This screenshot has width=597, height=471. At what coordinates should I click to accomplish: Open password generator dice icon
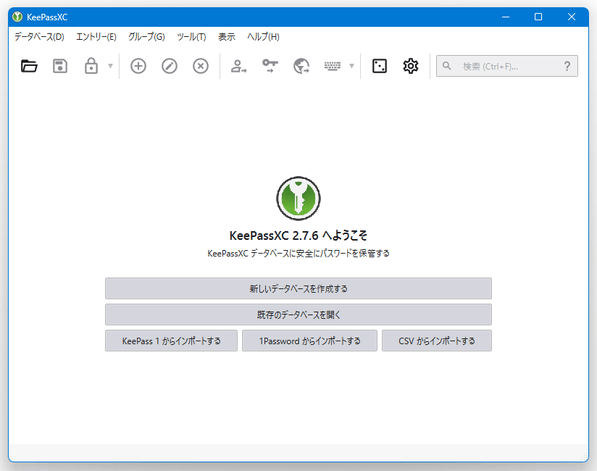(x=380, y=66)
